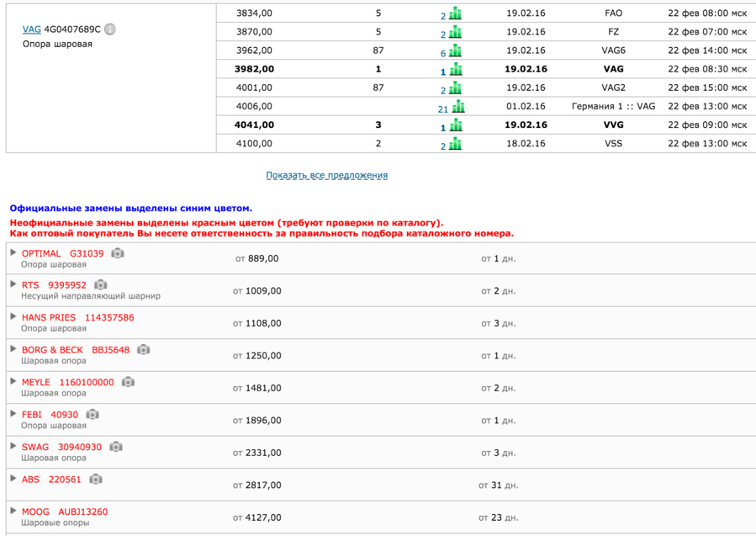The width and height of the screenshot is (756, 536).
Task: Open SWAG 30940930 part link
Action: tap(61, 447)
